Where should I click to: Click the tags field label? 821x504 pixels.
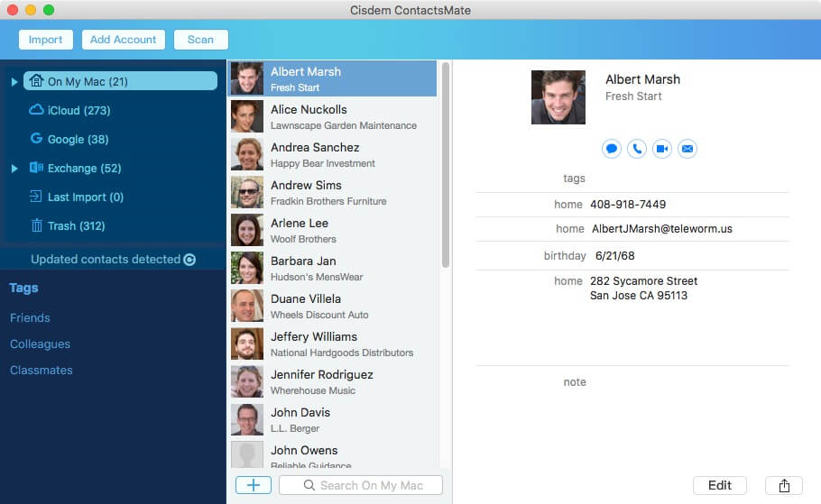pos(574,179)
